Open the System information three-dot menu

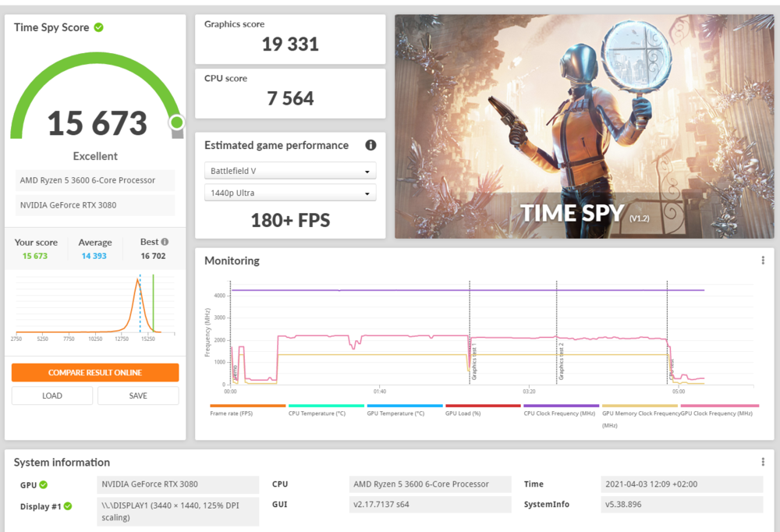[763, 462]
